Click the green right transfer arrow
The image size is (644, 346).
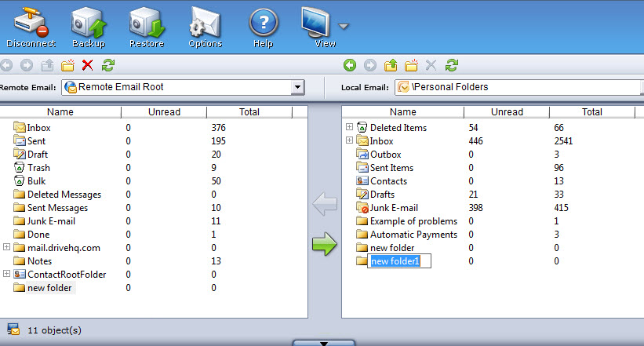324,244
